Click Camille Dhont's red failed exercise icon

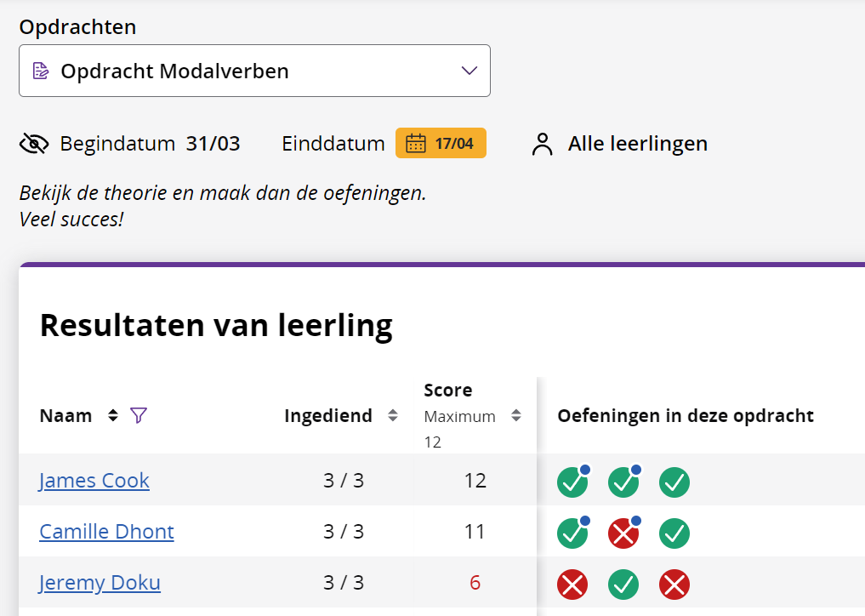[623, 533]
